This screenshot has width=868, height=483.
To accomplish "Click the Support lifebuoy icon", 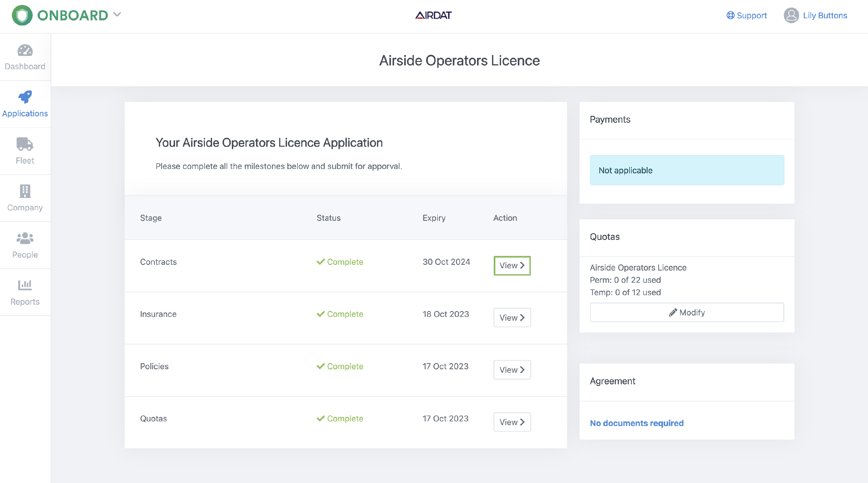I will (x=730, y=15).
